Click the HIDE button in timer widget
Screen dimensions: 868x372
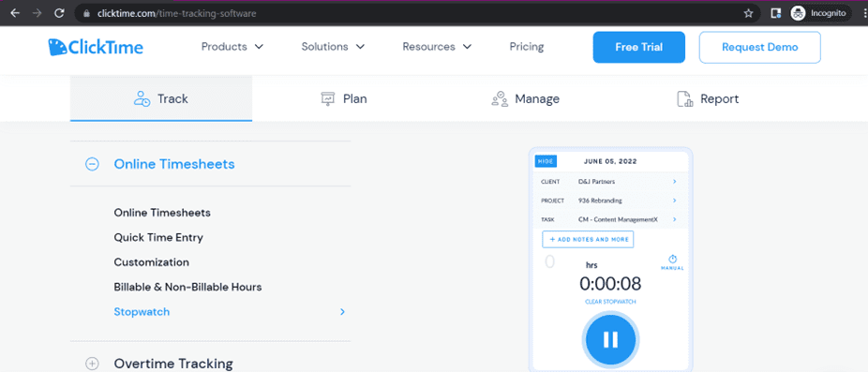[546, 162]
